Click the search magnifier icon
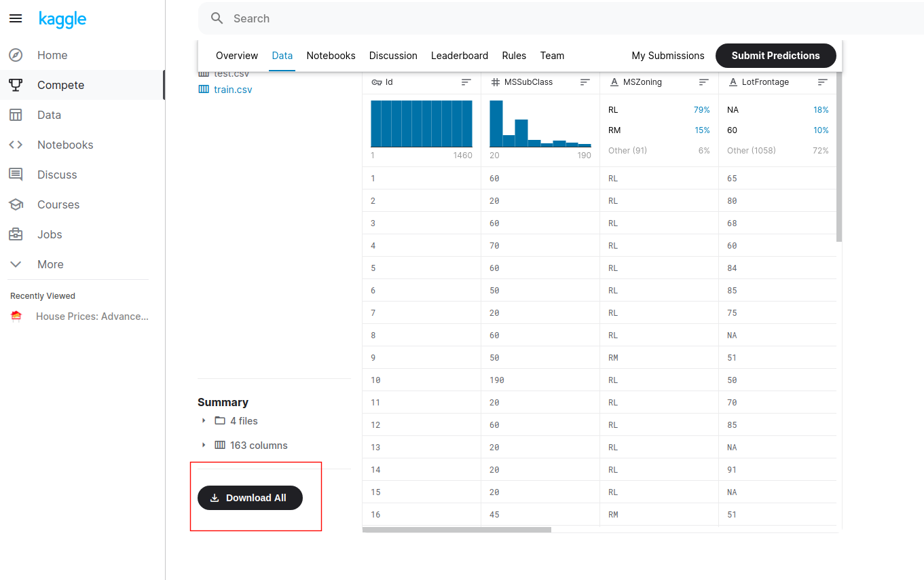Screen dimensions: 924x580 pos(217,18)
